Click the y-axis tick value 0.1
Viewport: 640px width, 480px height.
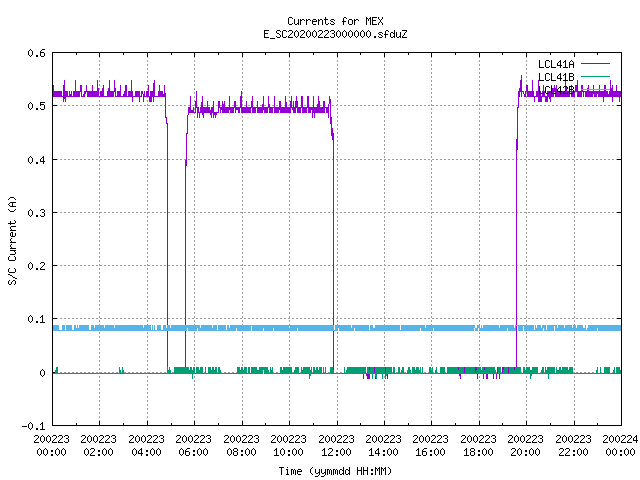click(36, 319)
